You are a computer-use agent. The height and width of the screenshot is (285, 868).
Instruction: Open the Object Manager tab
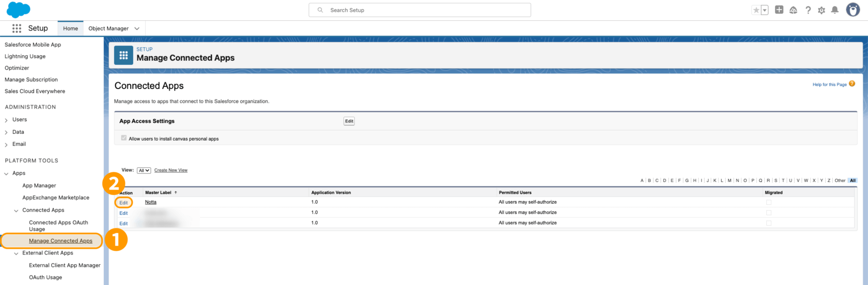pos(108,28)
